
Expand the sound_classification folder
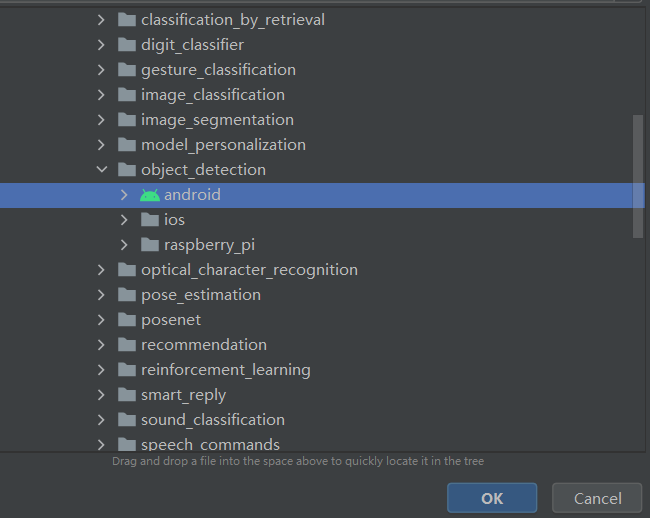click(101, 420)
